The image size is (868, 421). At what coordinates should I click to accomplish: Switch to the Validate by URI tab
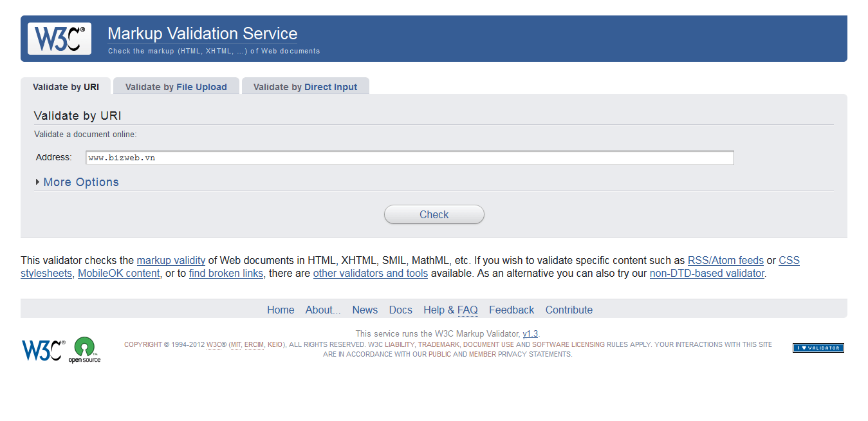[66, 87]
